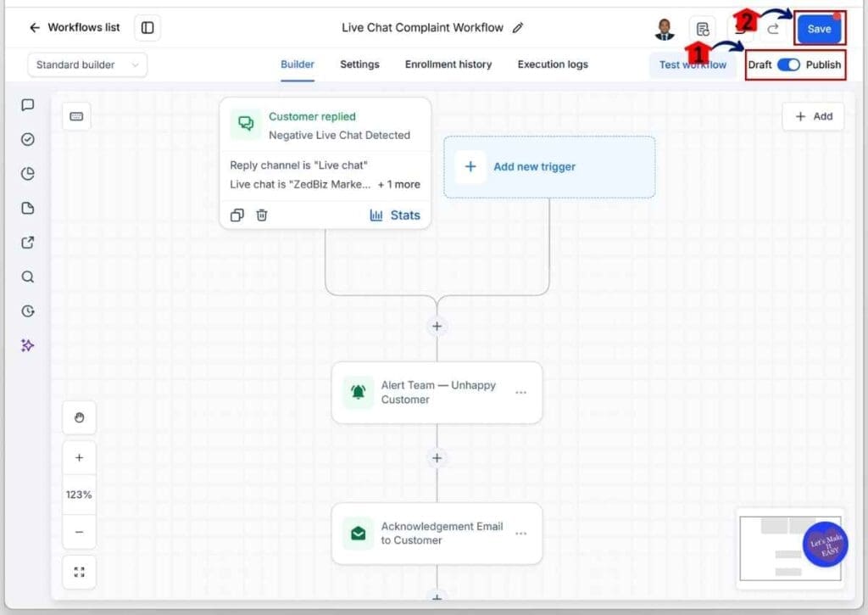Duplicate the Customer replied trigger
Screen dimensions: 868x615
pyautogui.click(x=237, y=215)
